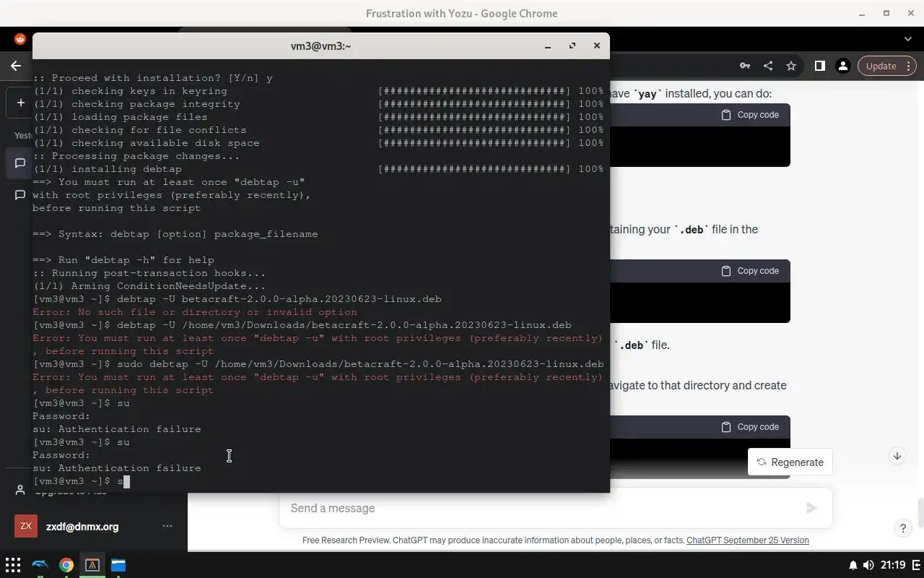924x578 pixels.
Task: Maximize the Google Chrome window
Action: (886, 13)
